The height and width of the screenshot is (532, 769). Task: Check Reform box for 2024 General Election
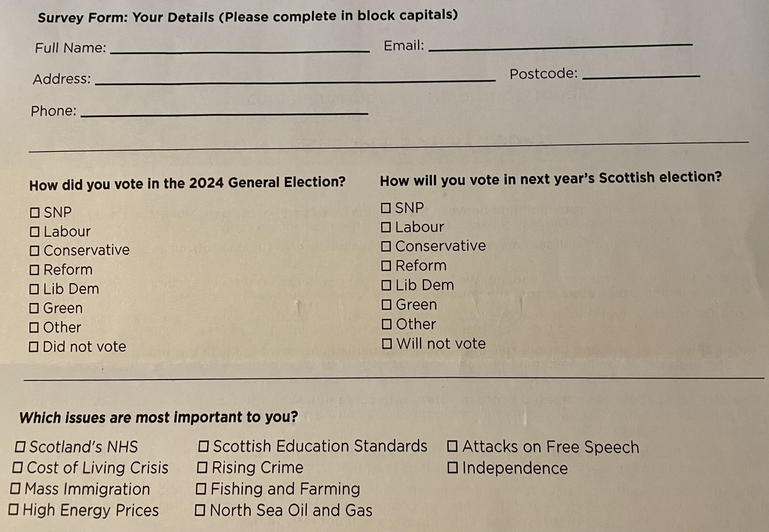pos(34,270)
